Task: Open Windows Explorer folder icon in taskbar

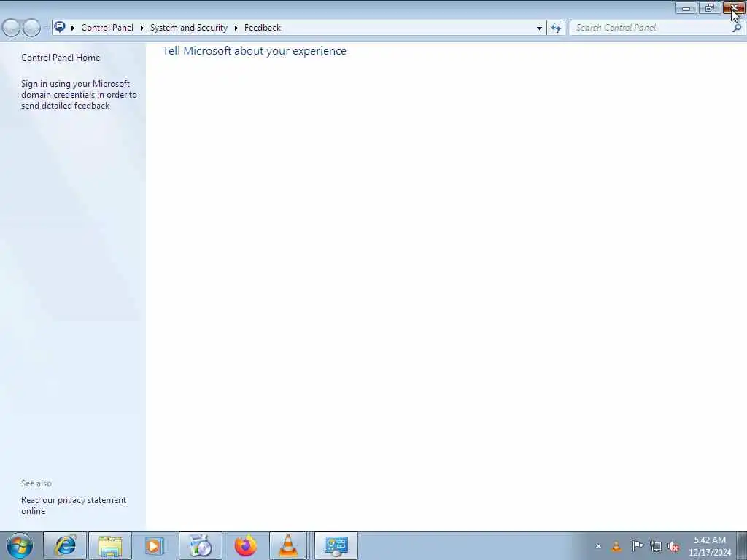Action: [110, 545]
